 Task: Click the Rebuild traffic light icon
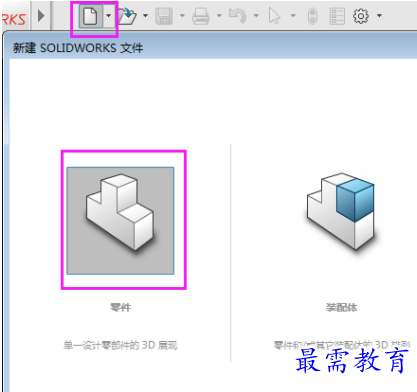312,16
